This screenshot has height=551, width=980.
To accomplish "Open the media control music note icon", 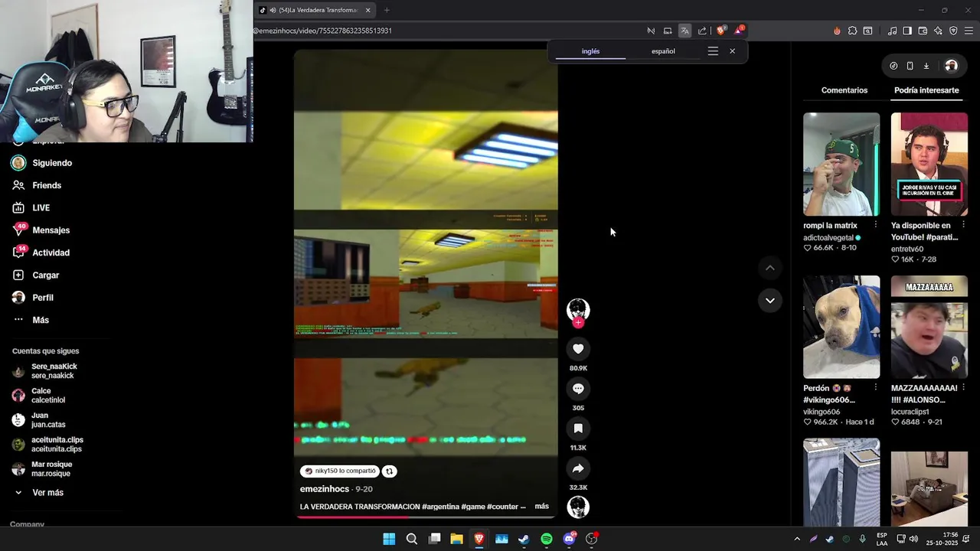I will (x=892, y=31).
